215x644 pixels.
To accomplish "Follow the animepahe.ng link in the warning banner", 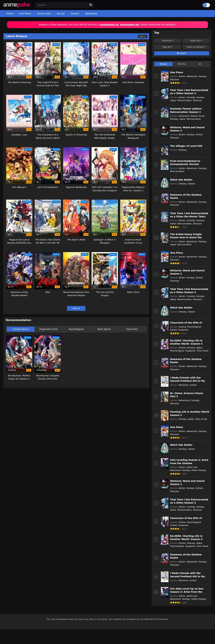I will pyautogui.click(x=129, y=25).
